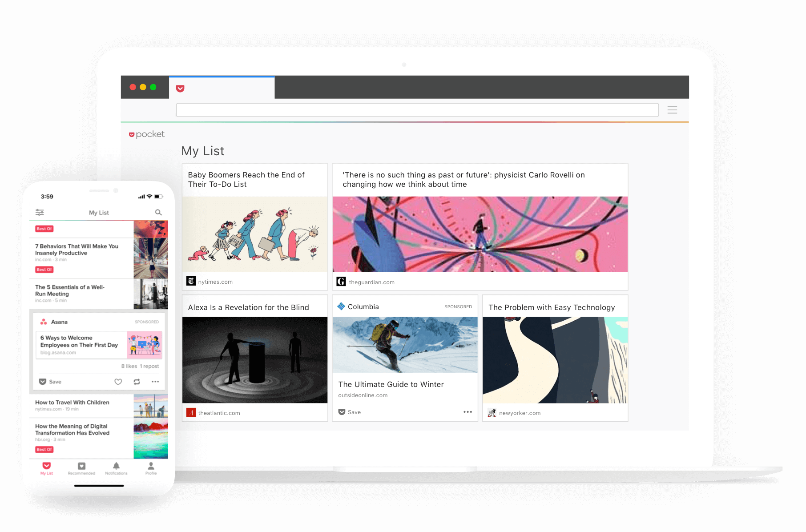Open the Alexa Revelation article image
806x532 pixels.
[255, 359]
